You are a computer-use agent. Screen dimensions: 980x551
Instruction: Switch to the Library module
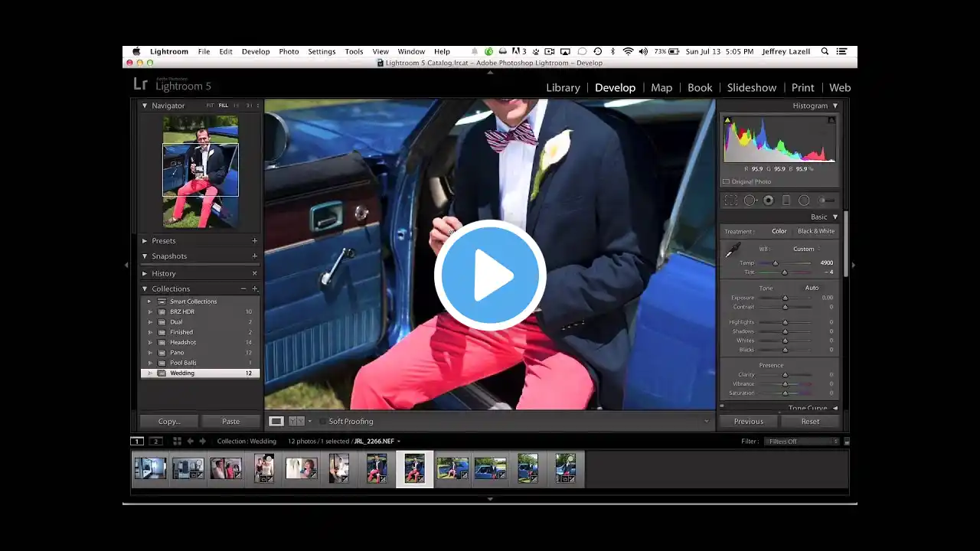point(563,88)
